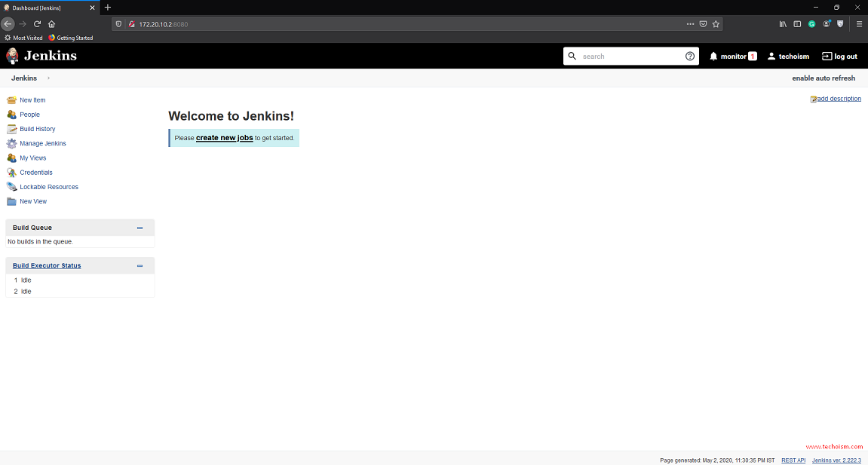Open Credentials from sidebar
This screenshot has height=465, width=868.
click(x=36, y=173)
